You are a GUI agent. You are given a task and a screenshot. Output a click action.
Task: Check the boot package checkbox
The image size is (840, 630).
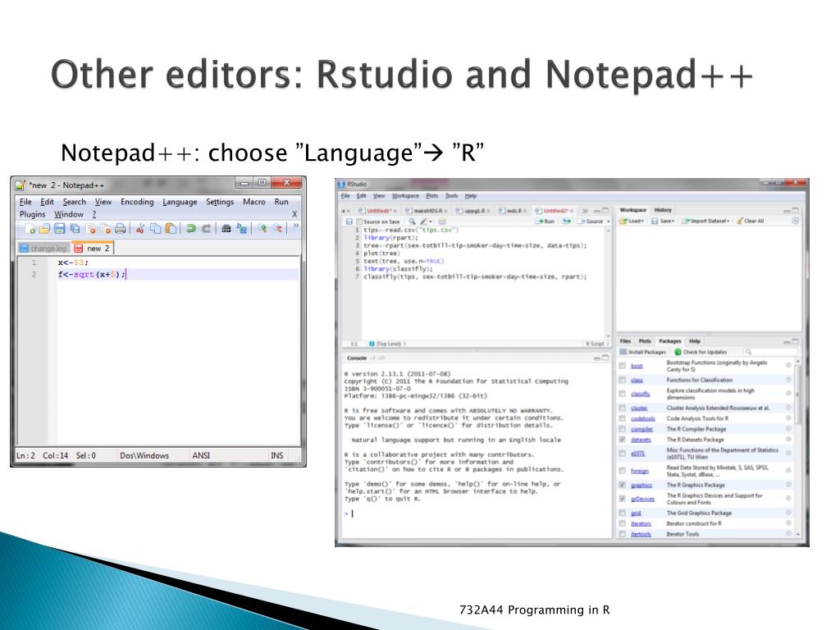pos(623,366)
